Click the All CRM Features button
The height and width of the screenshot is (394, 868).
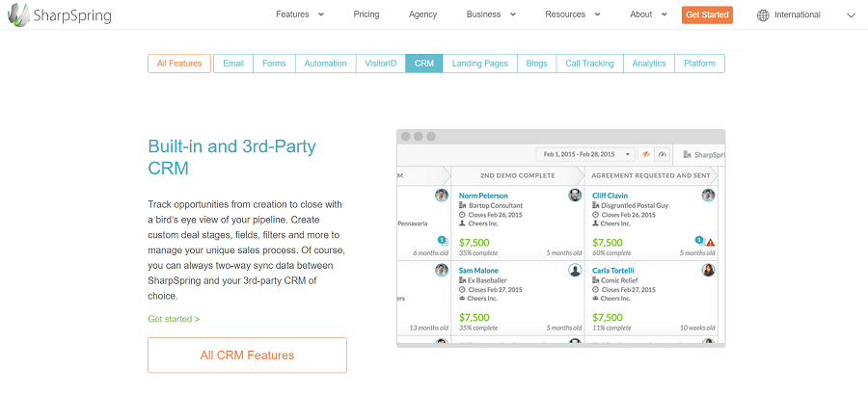point(248,355)
